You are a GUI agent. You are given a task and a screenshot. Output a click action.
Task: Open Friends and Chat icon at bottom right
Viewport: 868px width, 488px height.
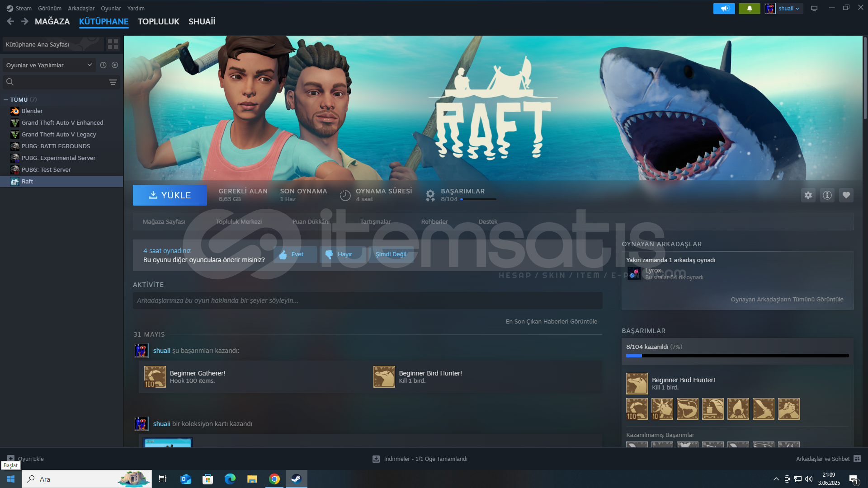click(857, 459)
